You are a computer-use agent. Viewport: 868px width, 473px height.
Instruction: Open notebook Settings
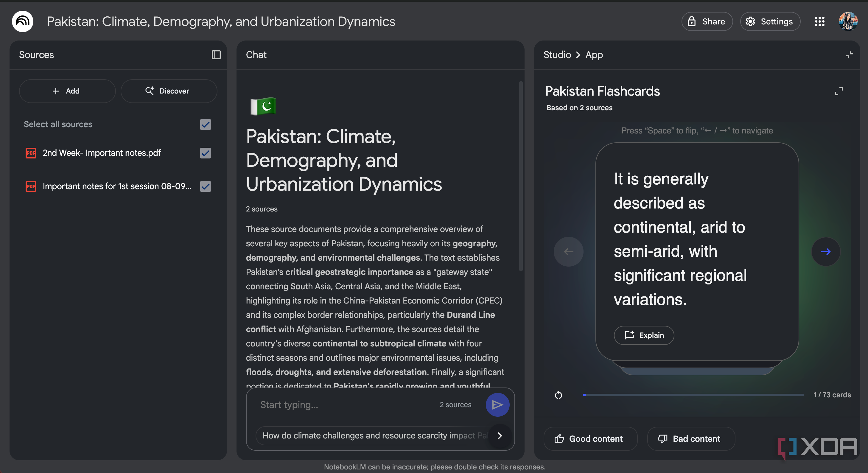[x=770, y=21]
